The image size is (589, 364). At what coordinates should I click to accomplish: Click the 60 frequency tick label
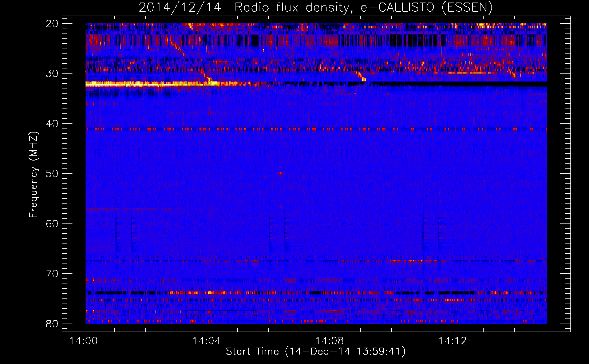52,223
